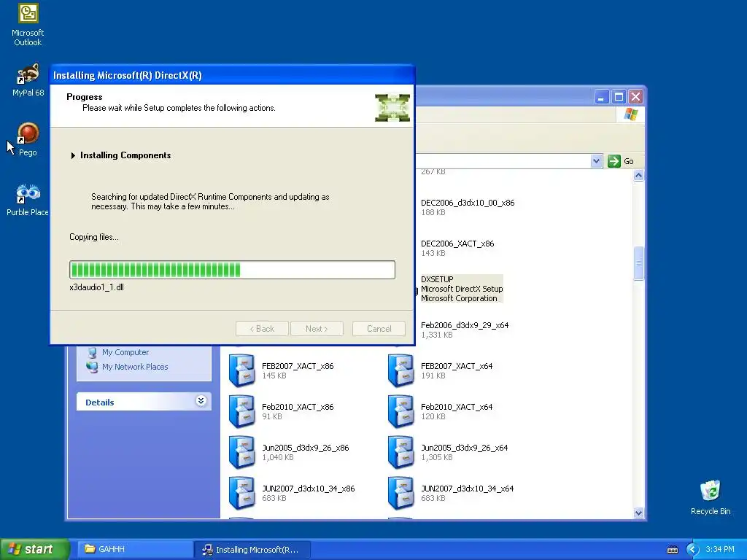Click the Installing Components arrow marker

coord(73,155)
